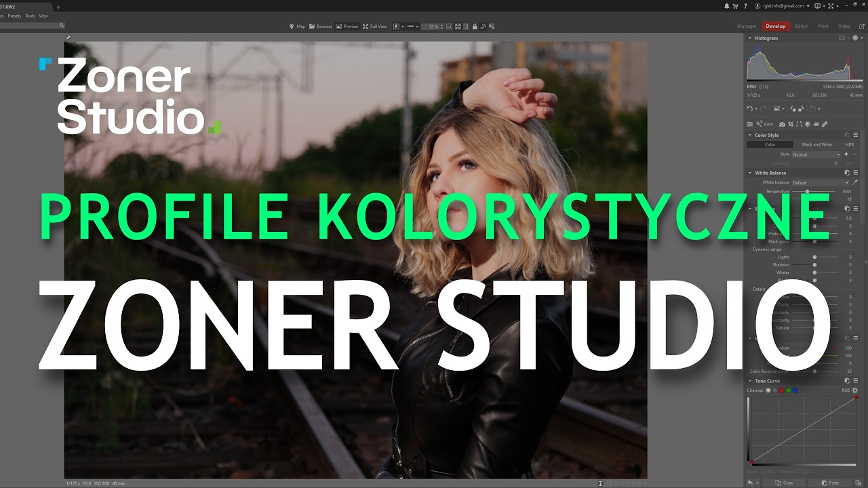Choose the Color style mode
Image resolution: width=868 pixels, height=488 pixels.
(x=770, y=144)
